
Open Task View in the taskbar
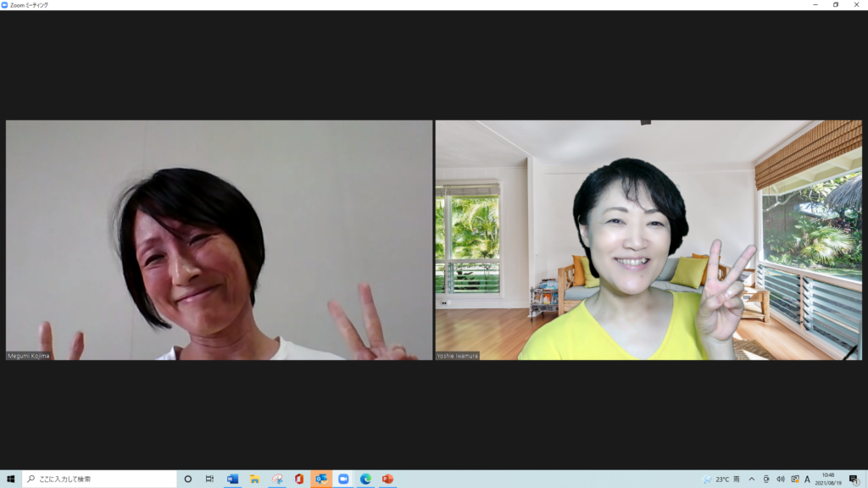209,479
